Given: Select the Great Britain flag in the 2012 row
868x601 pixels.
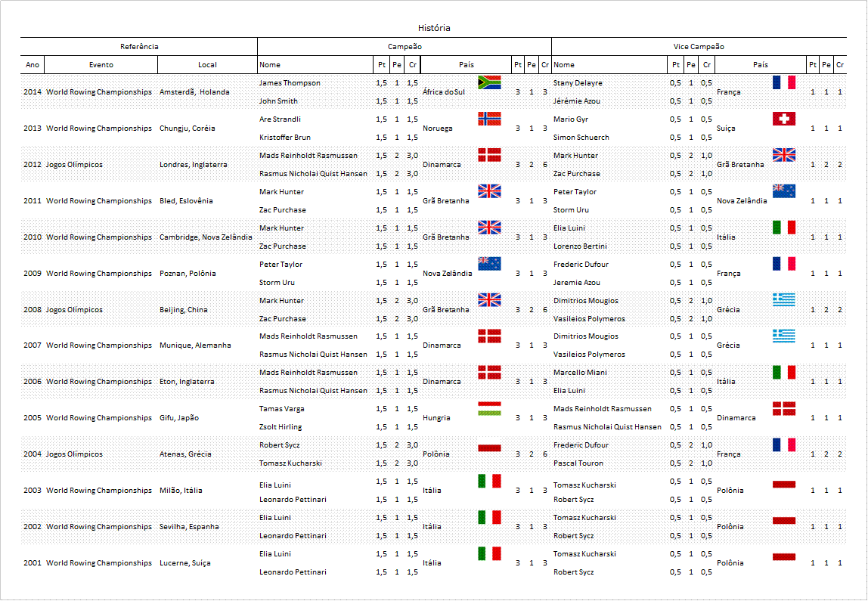Looking at the screenshot, I should point(784,155).
